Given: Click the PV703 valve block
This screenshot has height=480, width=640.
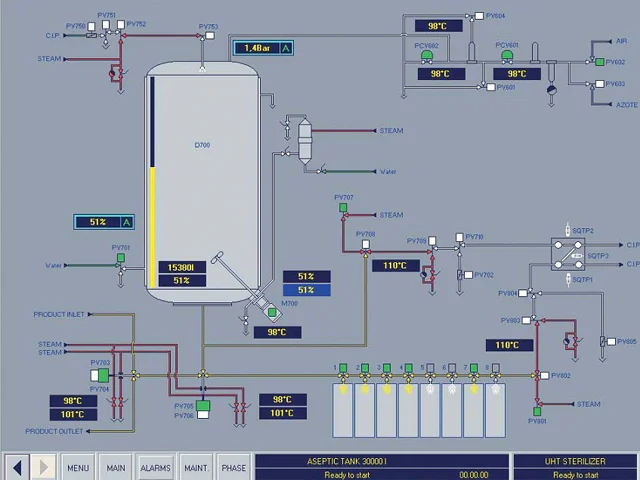Looking at the screenshot, I should click(x=100, y=375).
